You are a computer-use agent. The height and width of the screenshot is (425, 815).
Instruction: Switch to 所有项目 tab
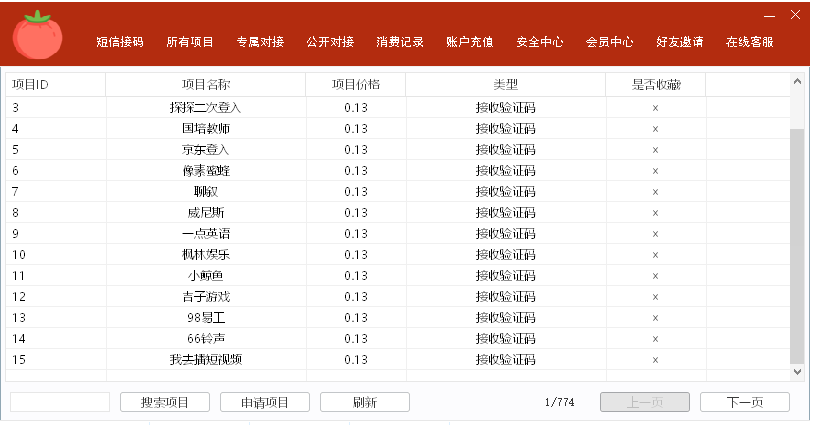click(x=190, y=42)
